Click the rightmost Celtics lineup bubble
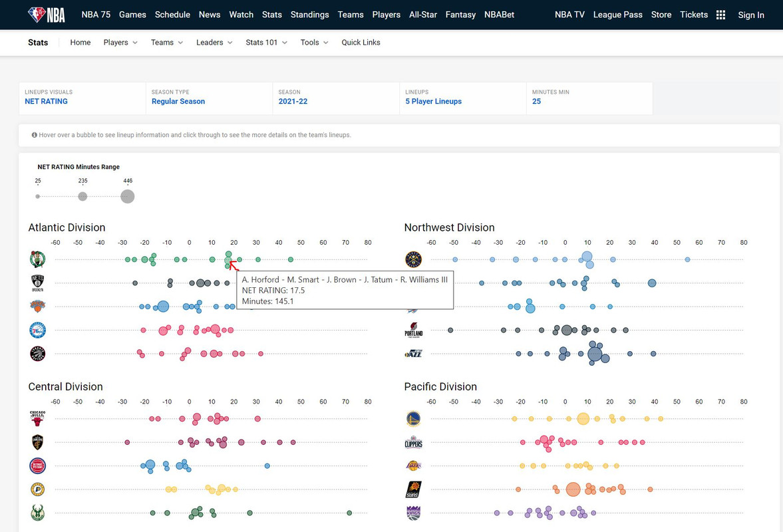783x532 pixels. (291, 259)
